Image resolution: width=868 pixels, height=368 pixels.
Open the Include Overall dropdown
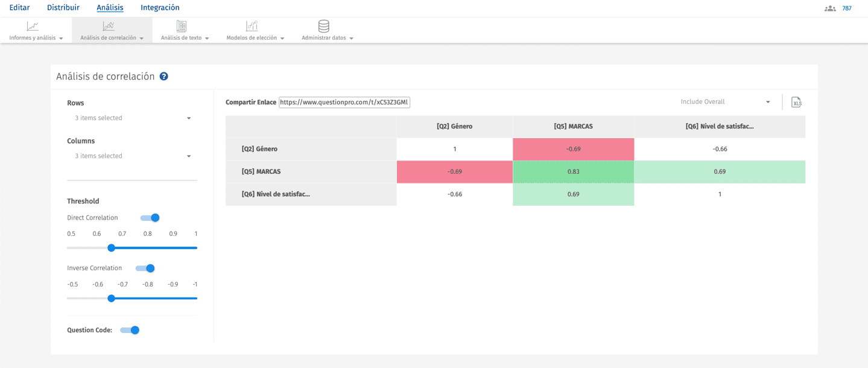[x=725, y=102]
